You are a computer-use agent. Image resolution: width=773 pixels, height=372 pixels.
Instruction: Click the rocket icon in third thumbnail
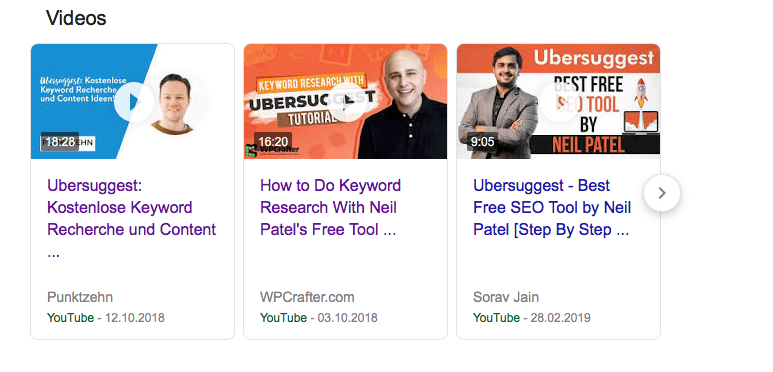click(x=641, y=94)
